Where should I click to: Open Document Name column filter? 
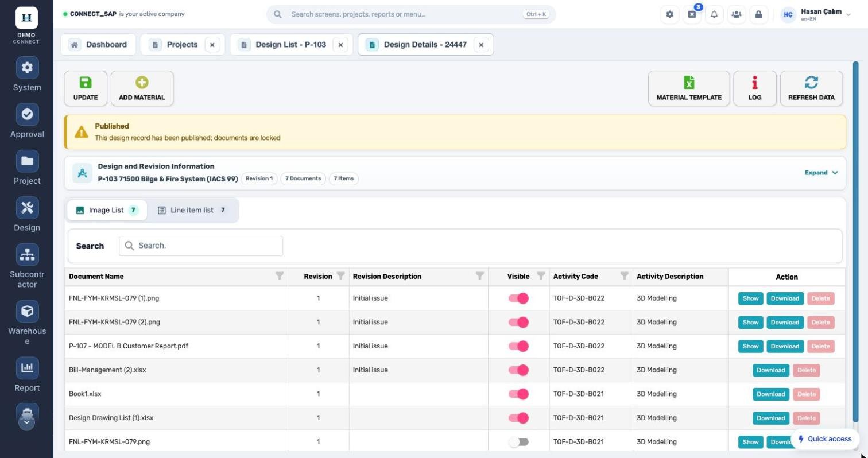coord(280,276)
